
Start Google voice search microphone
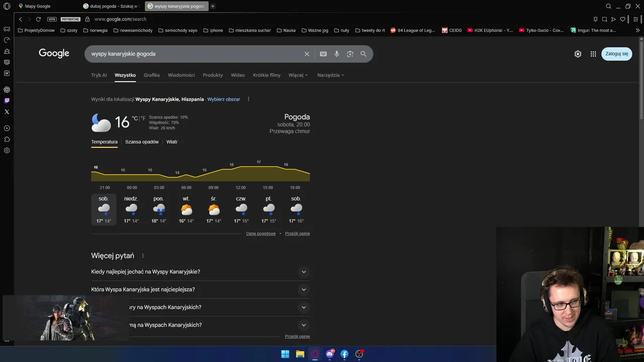[337, 54]
